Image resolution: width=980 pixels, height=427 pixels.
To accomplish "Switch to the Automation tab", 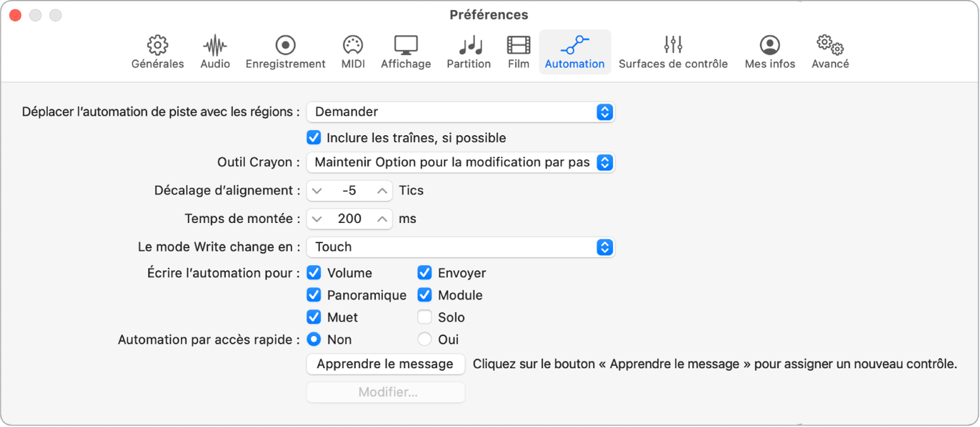I will 574,51.
